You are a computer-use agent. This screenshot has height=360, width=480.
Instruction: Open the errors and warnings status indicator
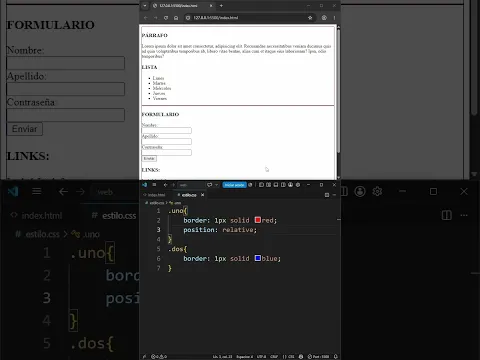(159, 356)
